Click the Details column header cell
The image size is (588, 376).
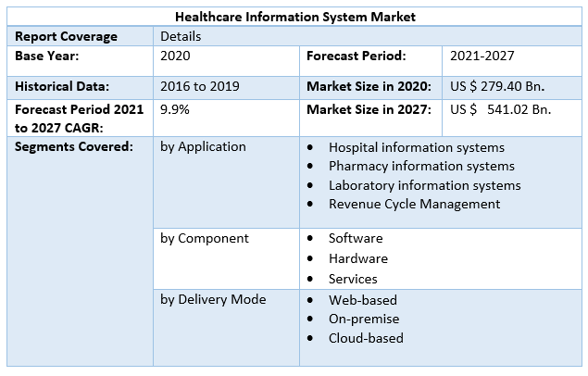coord(181,36)
